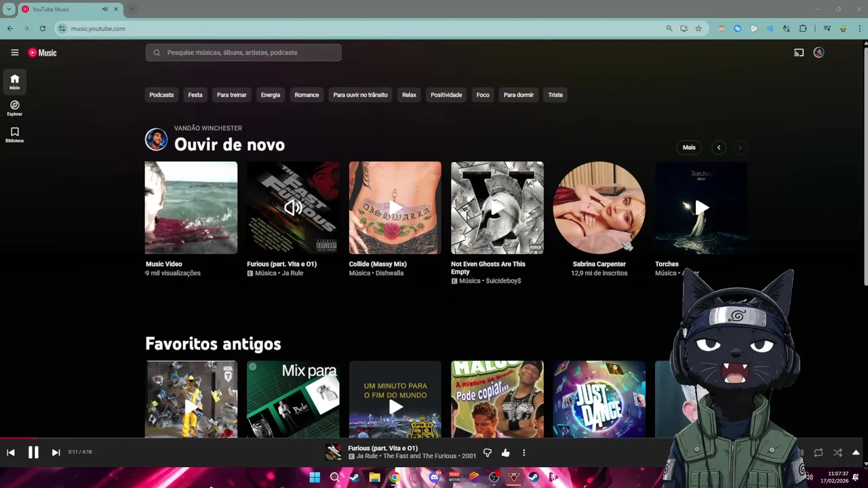Bookmark this page with the star
The height and width of the screenshot is (488, 868).
(x=698, y=28)
